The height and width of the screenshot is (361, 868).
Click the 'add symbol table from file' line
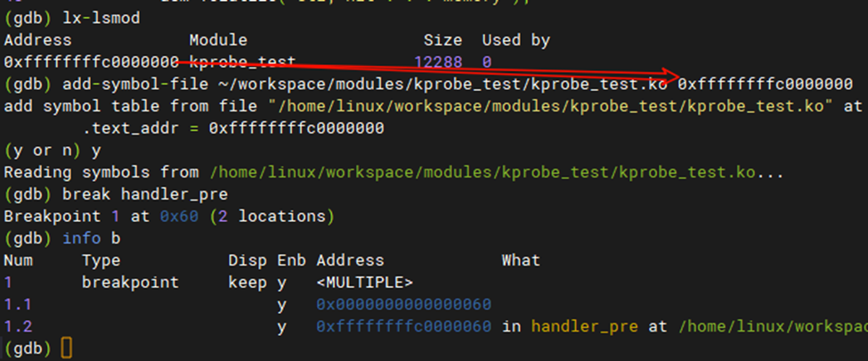pos(433,106)
